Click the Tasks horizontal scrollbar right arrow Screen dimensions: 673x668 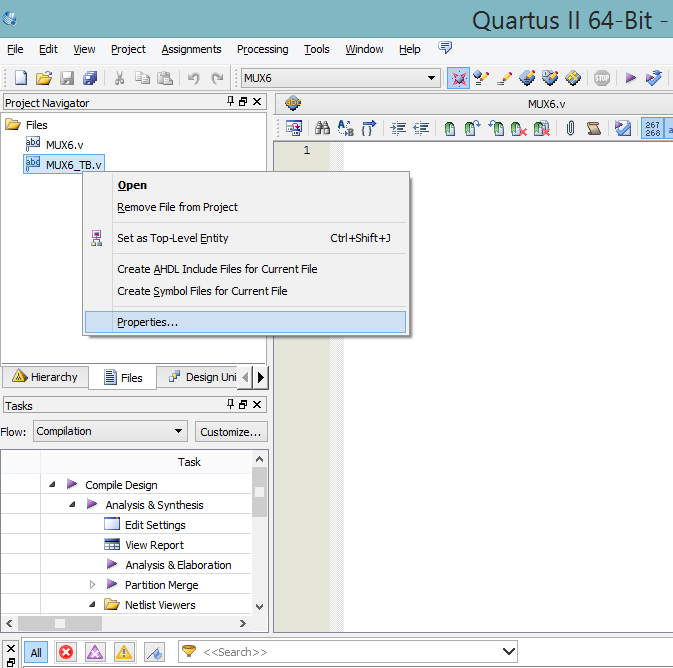(x=243, y=623)
